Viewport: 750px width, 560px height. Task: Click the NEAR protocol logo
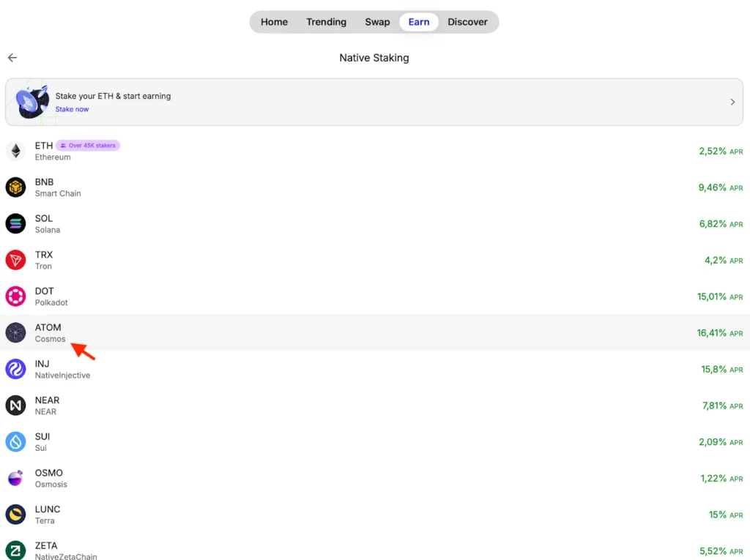pyautogui.click(x=15, y=406)
